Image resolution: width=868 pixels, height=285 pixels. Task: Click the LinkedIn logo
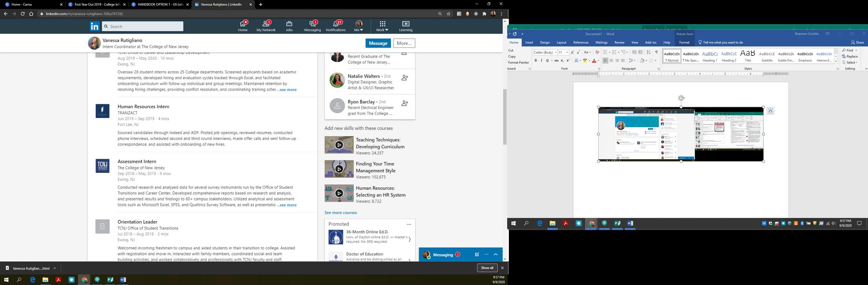pyautogui.click(x=94, y=26)
